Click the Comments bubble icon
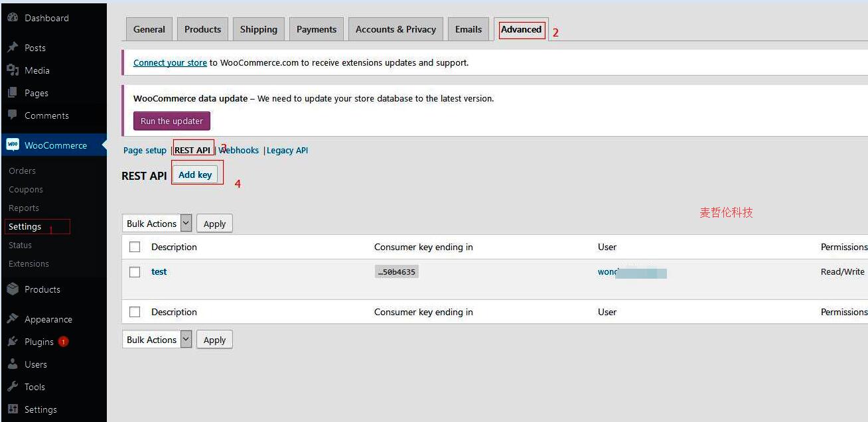This screenshot has width=868, height=422. tap(13, 115)
